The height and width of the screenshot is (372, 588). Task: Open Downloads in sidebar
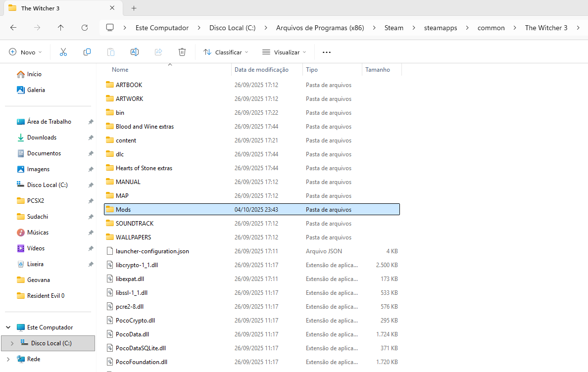37,138
